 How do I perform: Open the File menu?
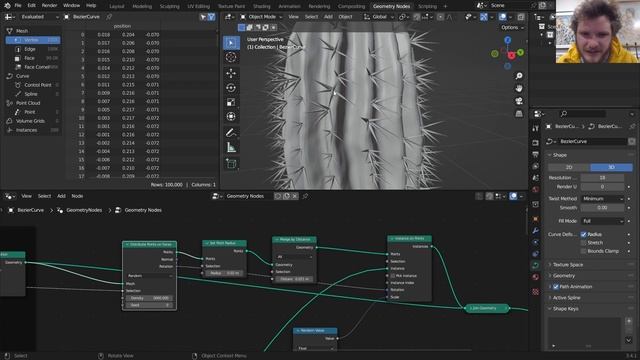(18, 6)
